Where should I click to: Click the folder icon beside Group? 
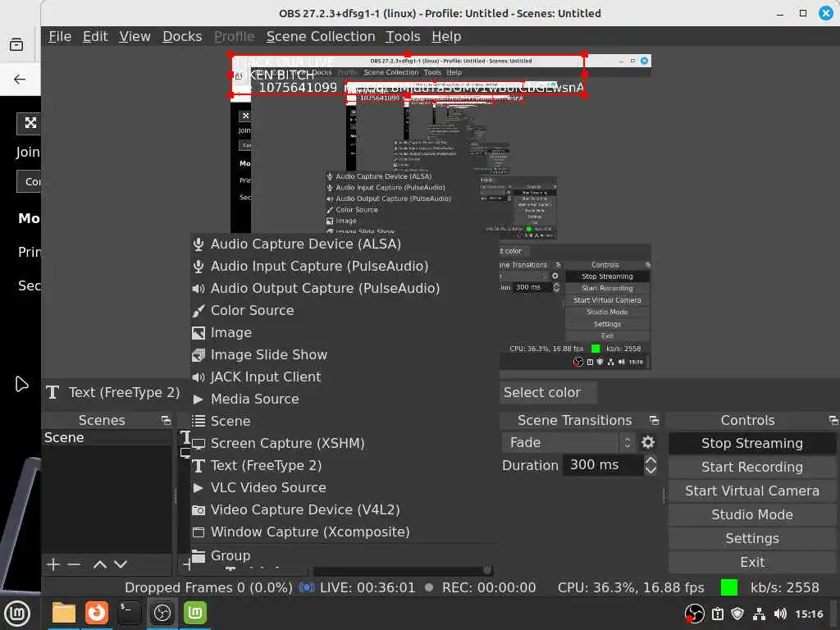(199, 555)
